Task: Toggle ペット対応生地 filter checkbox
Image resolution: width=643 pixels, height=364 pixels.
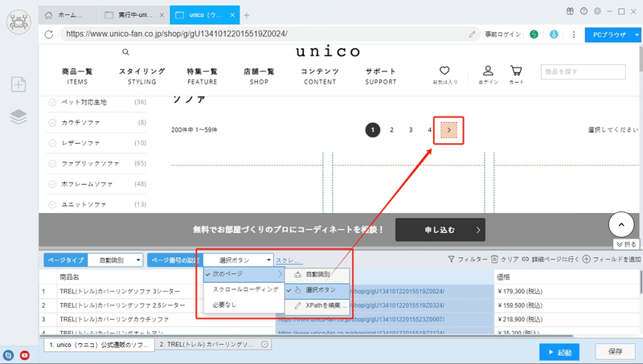Action: point(52,102)
